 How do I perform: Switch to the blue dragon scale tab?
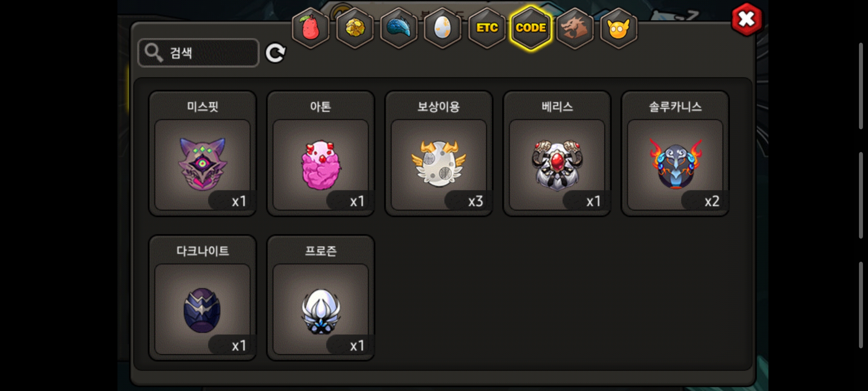(x=399, y=28)
